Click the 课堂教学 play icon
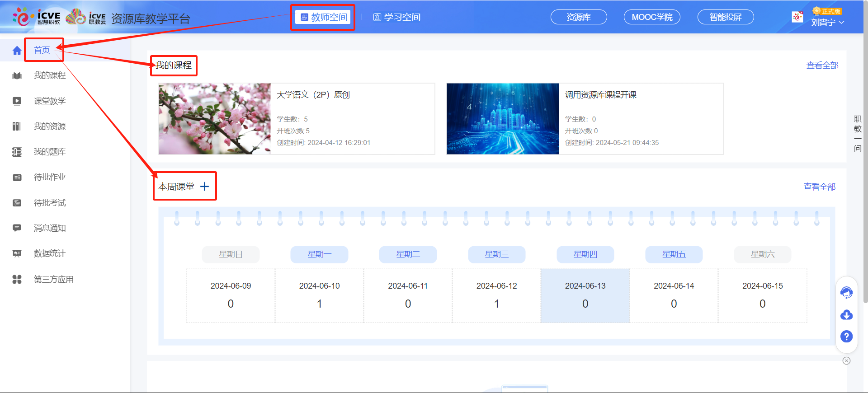The width and height of the screenshot is (868, 393). coord(17,101)
